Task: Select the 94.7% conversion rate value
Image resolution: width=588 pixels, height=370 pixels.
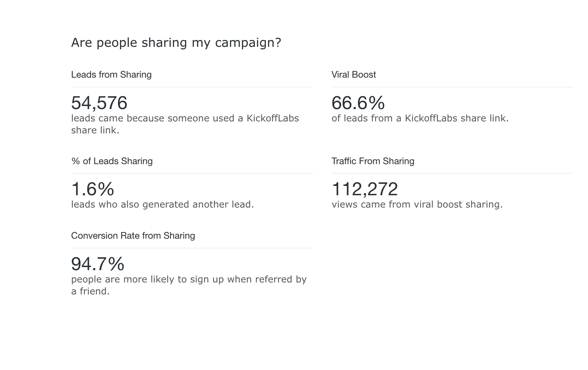Action: (98, 264)
